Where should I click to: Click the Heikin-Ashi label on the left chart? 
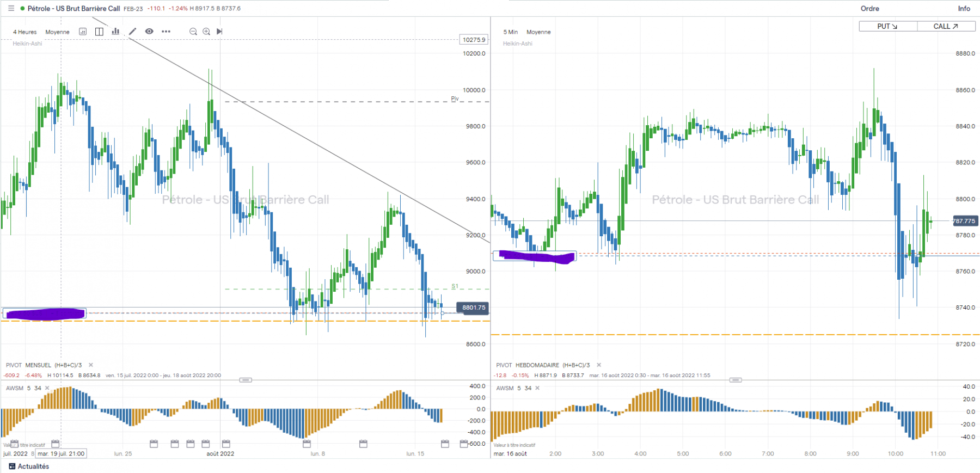point(27,44)
